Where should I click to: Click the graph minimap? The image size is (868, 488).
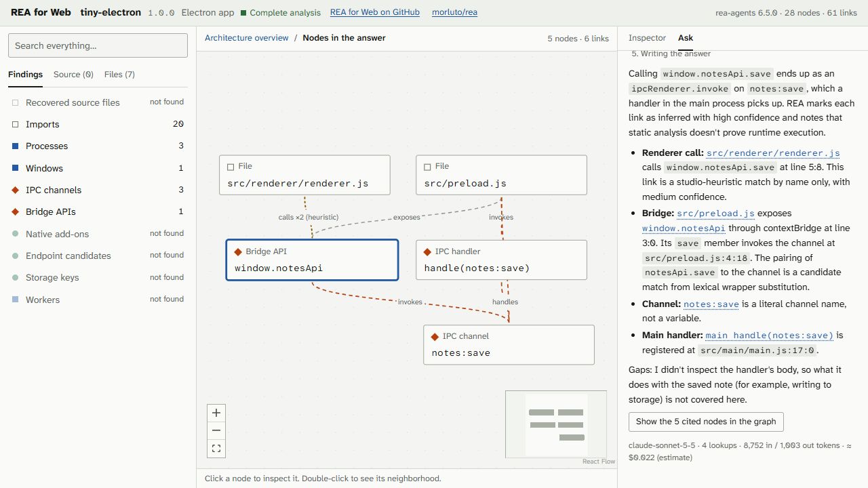coord(556,424)
